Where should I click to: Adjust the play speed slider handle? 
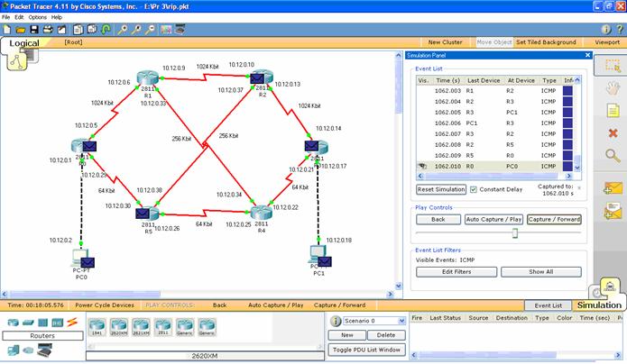(515, 232)
